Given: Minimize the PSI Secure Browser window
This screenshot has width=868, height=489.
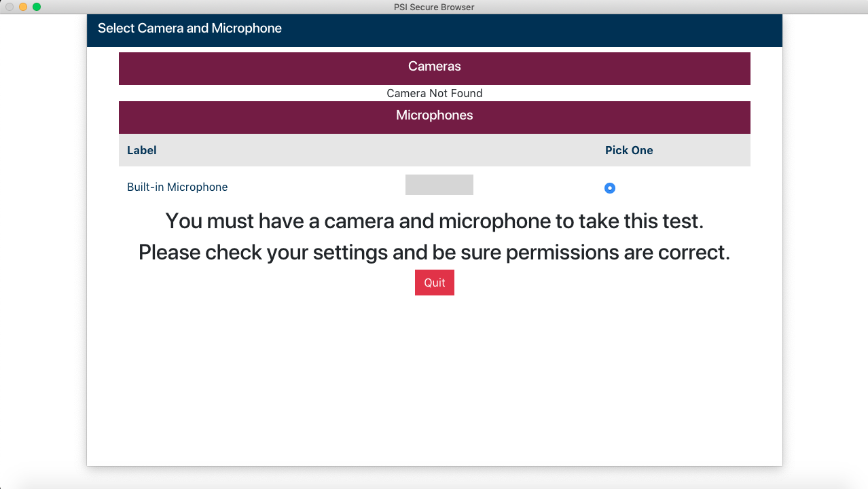Looking at the screenshot, I should coord(23,7).
